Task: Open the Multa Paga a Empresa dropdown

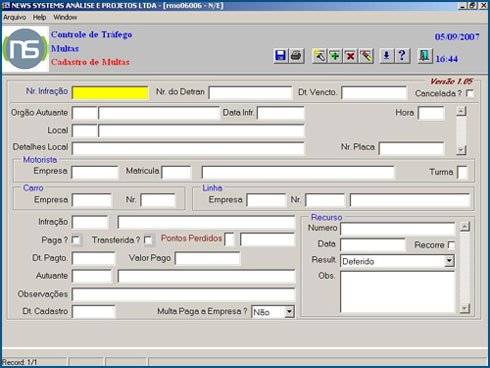Action: point(289,312)
